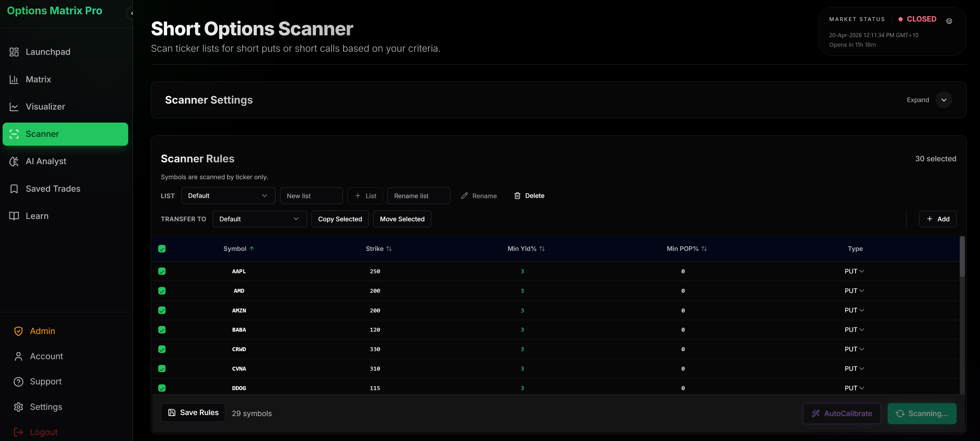Click the Account person icon
The width and height of the screenshot is (980, 441).
tap(18, 356)
